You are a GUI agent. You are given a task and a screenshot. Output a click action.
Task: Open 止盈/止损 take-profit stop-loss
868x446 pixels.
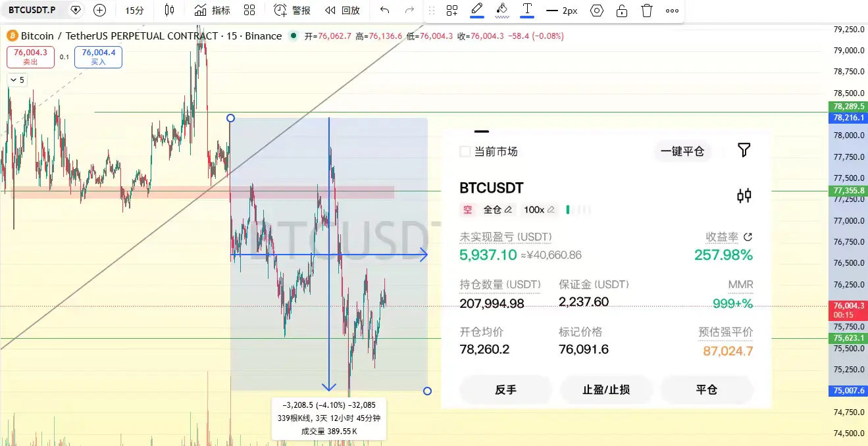(x=606, y=389)
